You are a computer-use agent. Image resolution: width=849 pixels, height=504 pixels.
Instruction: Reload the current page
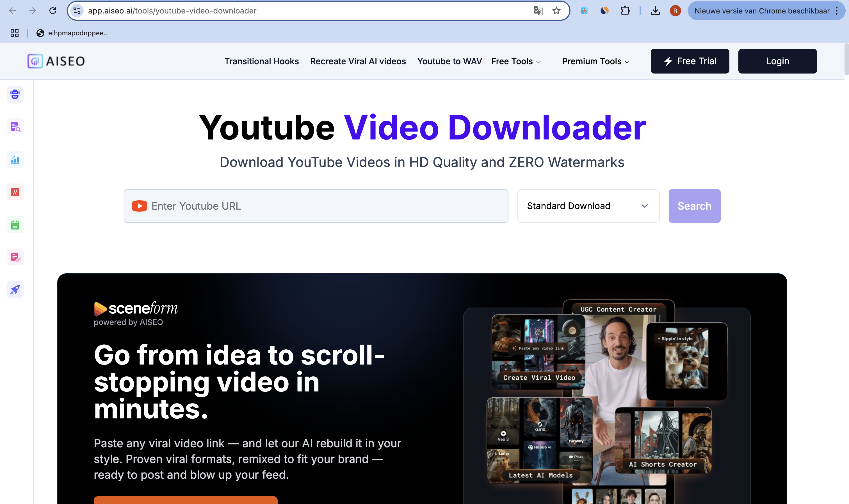(53, 11)
